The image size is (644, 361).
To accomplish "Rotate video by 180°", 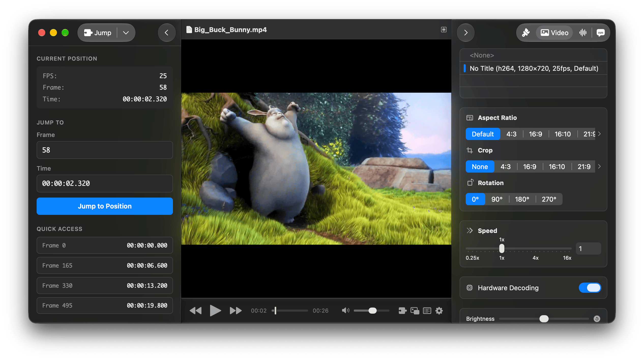I will coord(522,199).
